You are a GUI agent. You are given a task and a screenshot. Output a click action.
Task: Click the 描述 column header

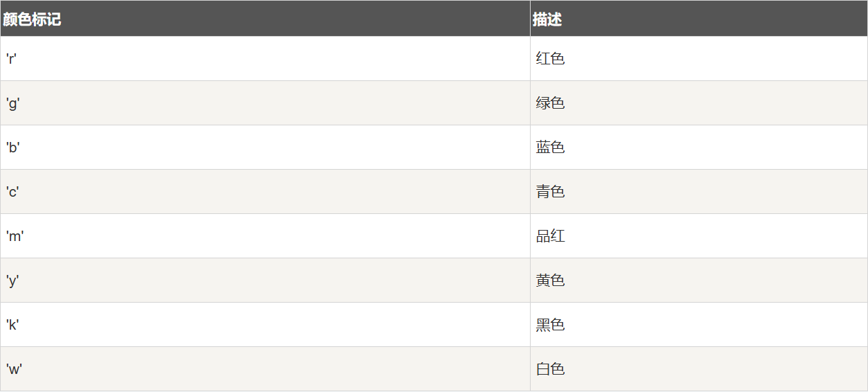point(547,19)
